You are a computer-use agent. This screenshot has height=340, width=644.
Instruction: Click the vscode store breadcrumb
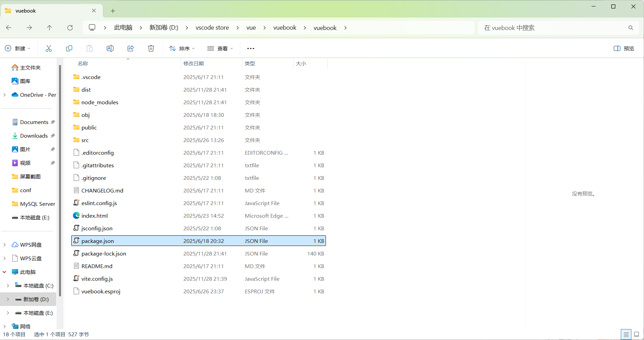pos(212,28)
